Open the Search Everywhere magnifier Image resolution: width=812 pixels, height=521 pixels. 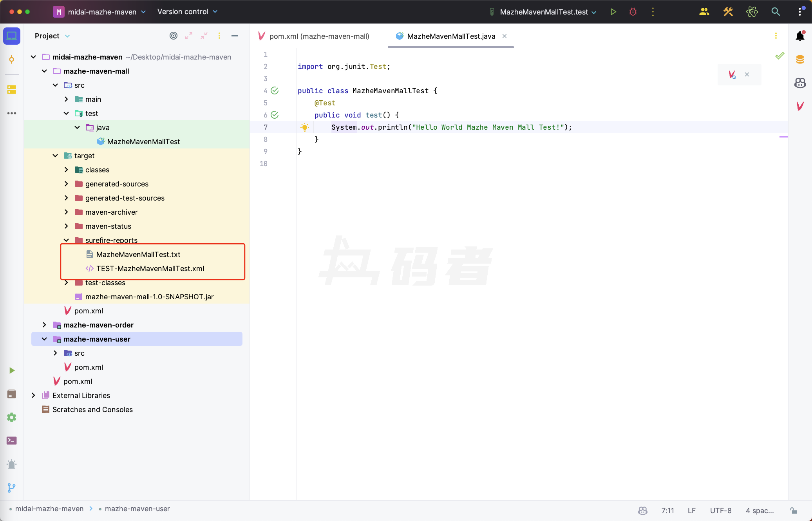[775, 12]
